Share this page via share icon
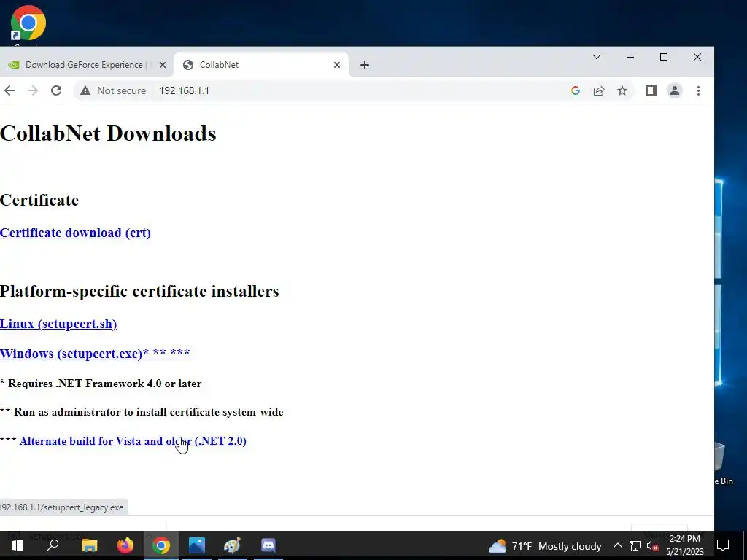The height and width of the screenshot is (560, 747). pyautogui.click(x=599, y=90)
